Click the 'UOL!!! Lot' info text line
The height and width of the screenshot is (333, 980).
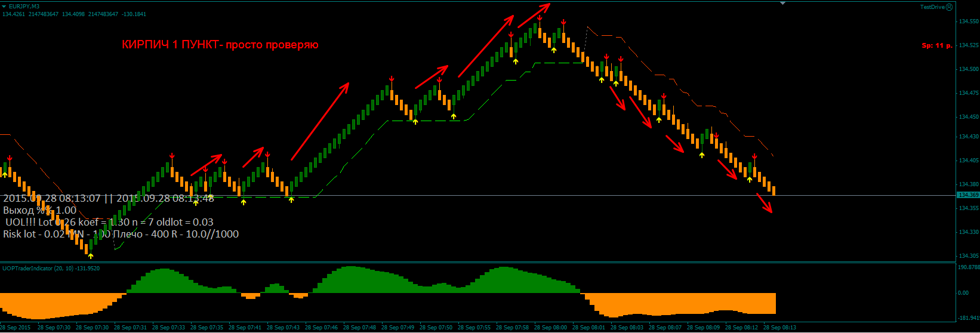click(110, 222)
